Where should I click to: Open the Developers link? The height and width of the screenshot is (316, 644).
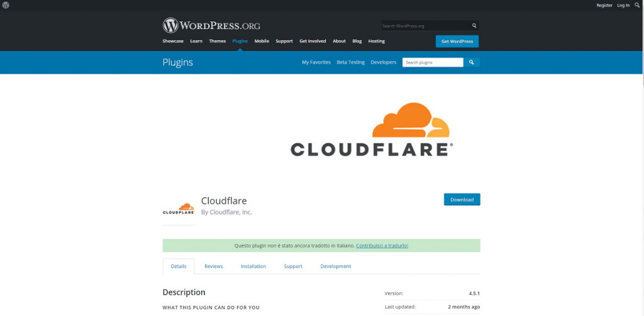[383, 62]
